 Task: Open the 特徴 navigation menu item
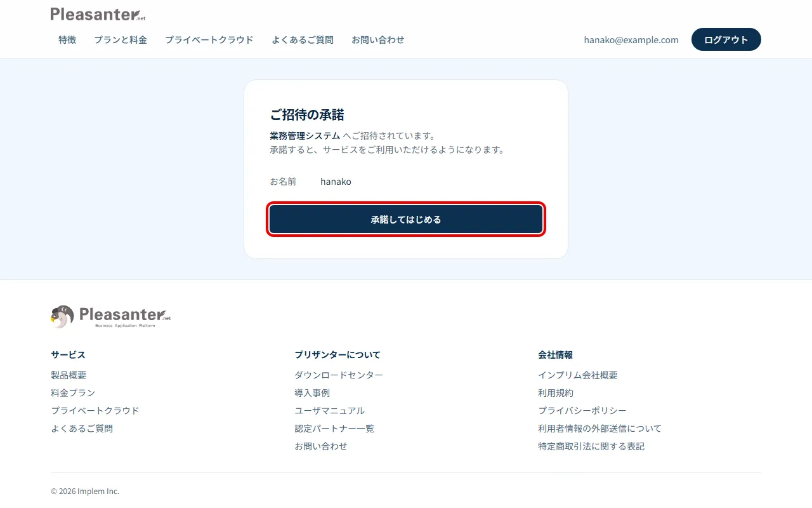(x=67, y=39)
